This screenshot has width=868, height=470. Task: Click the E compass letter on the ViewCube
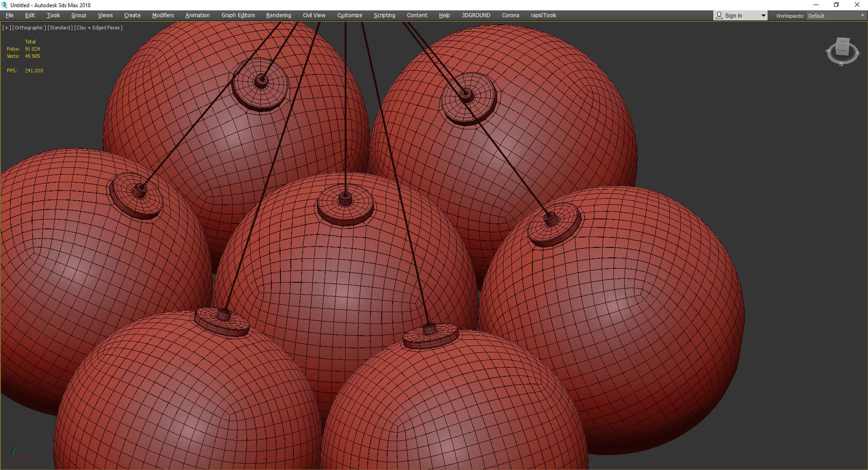point(859,53)
